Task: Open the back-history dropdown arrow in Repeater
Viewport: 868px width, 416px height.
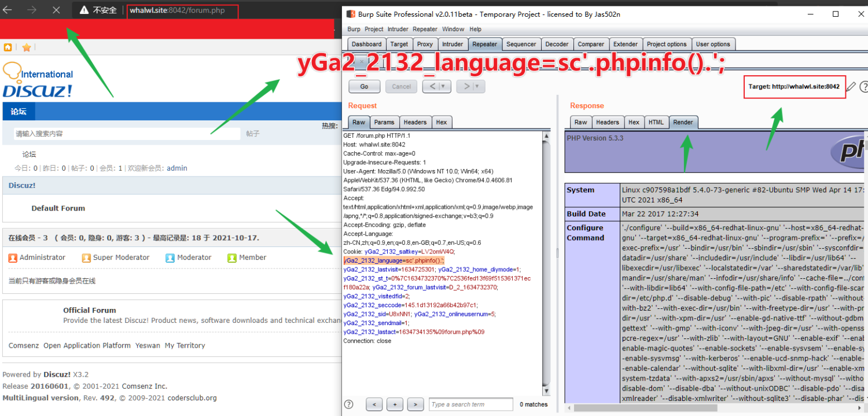Action: pos(443,87)
